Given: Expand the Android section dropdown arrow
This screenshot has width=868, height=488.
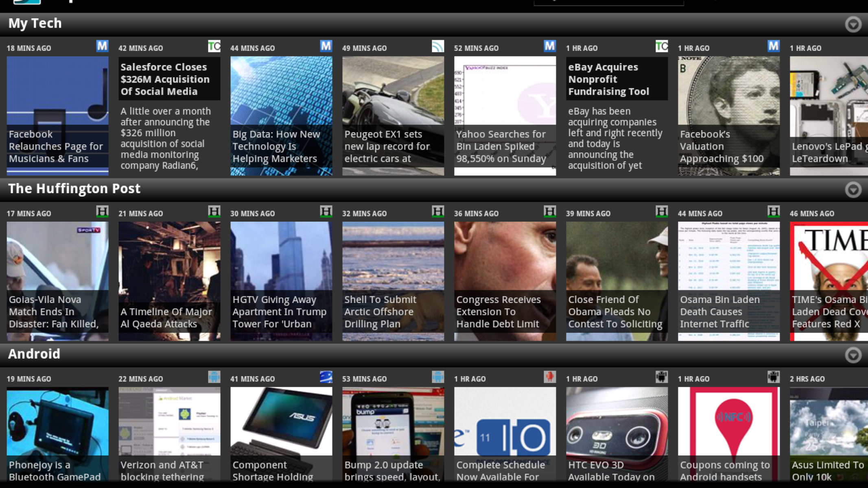Looking at the screenshot, I should pos(853,355).
